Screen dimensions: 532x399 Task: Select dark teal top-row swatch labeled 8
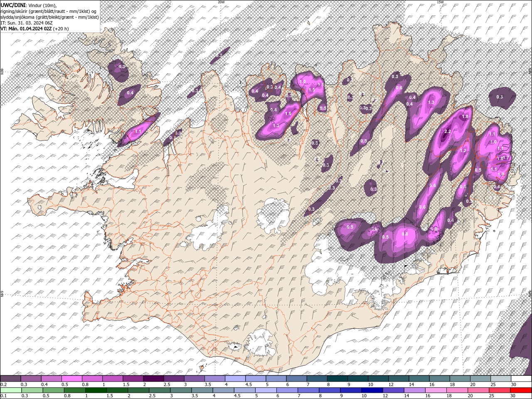tap(337, 379)
